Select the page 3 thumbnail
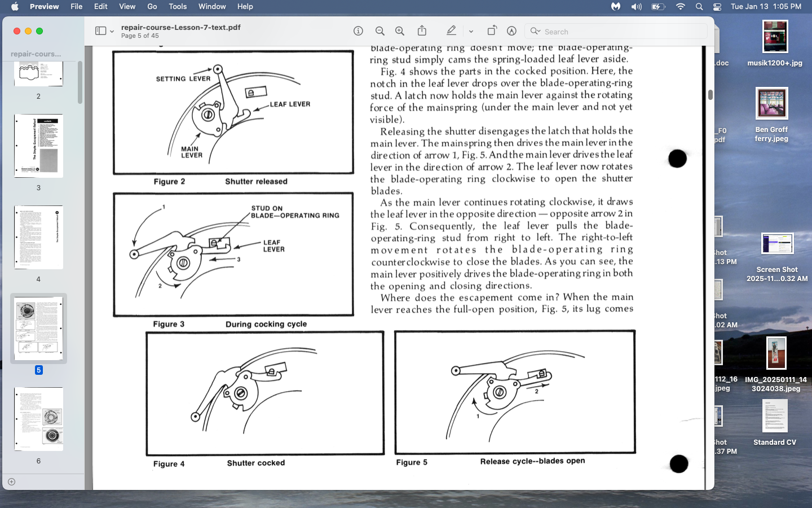Image resolution: width=812 pixels, height=508 pixels. [x=38, y=146]
